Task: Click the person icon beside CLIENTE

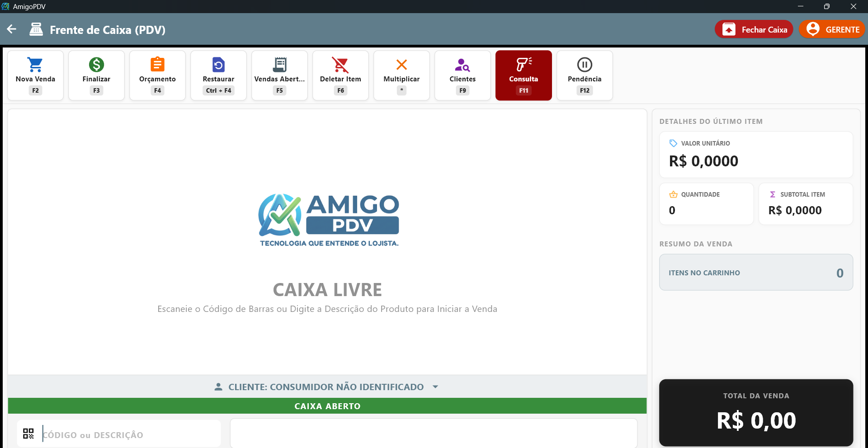Action: (x=218, y=387)
